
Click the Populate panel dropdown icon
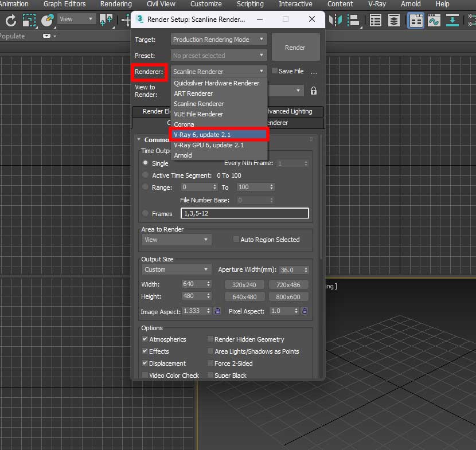click(49, 36)
